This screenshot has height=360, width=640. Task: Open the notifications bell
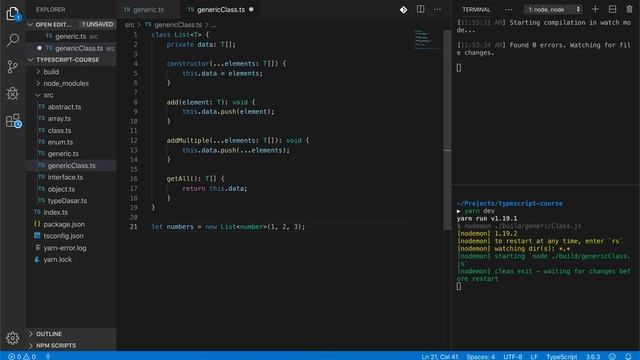pyautogui.click(x=628, y=356)
